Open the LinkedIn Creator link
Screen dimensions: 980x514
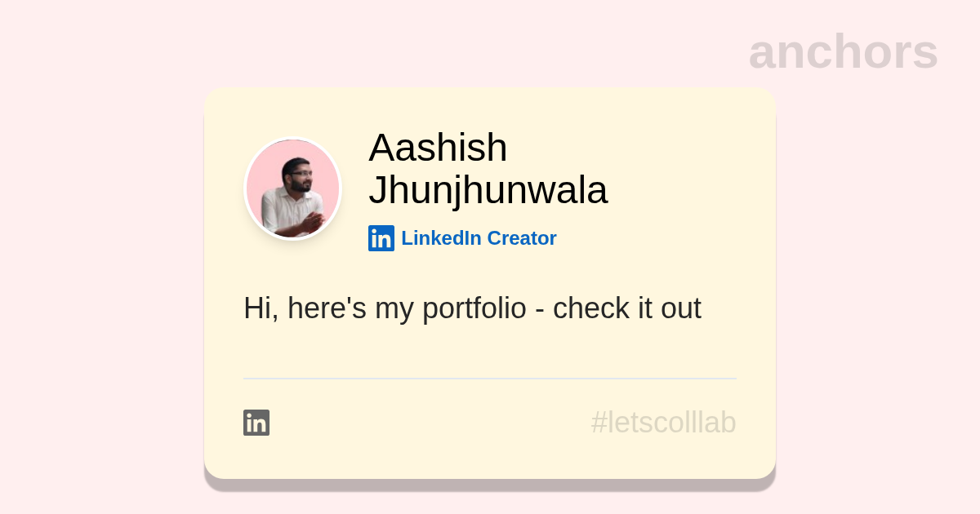(x=479, y=238)
